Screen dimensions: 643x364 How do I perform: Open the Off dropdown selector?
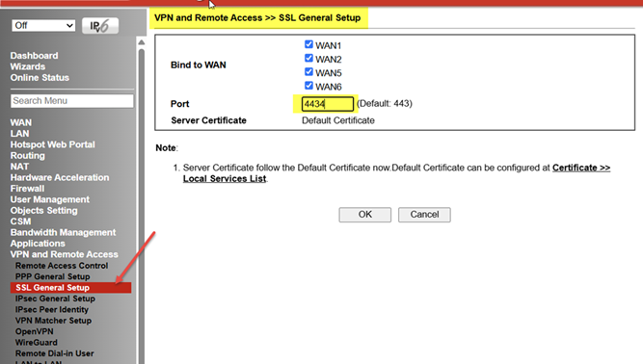point(43,25)
